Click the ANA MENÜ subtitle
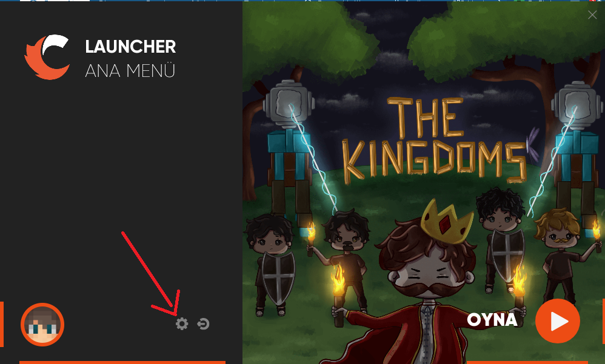The image size is (605, 364). (x=130, y=71)
